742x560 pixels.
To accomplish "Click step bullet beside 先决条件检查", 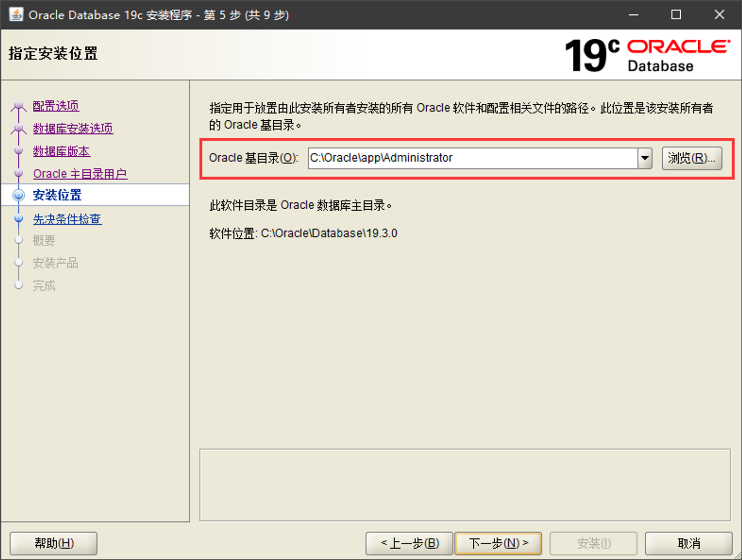I will coord(18,219).
